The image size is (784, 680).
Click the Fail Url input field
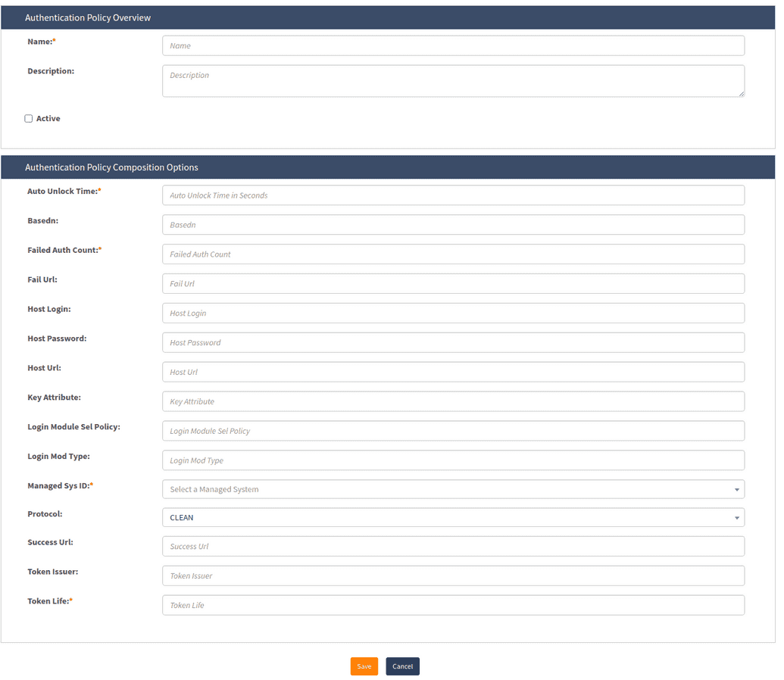[x=453, y=284]
